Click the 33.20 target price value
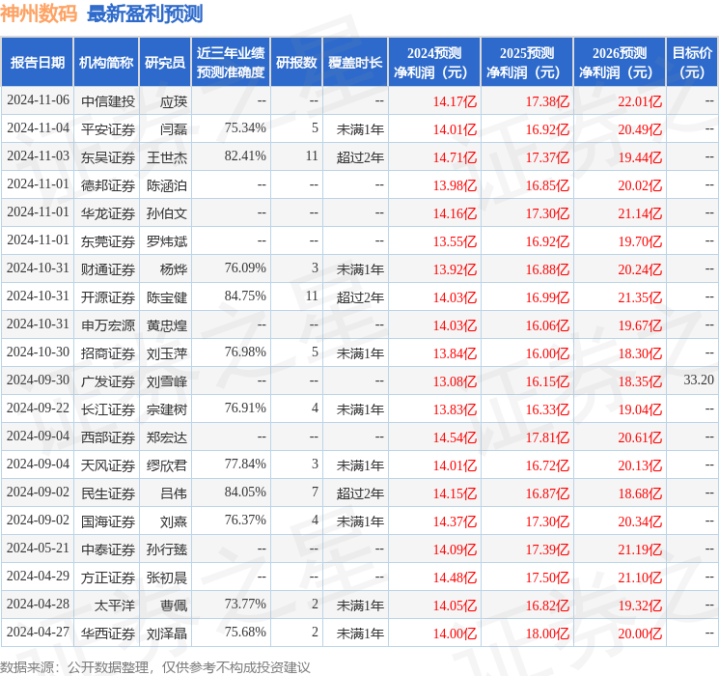This screenshot has height=676, width=719. click(698, 380)
